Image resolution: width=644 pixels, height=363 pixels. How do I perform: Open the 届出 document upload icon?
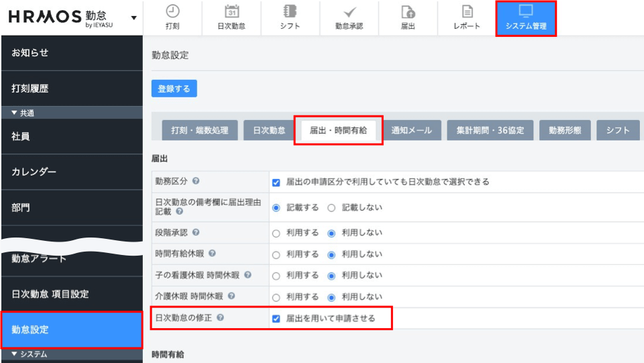pos(408,11)
